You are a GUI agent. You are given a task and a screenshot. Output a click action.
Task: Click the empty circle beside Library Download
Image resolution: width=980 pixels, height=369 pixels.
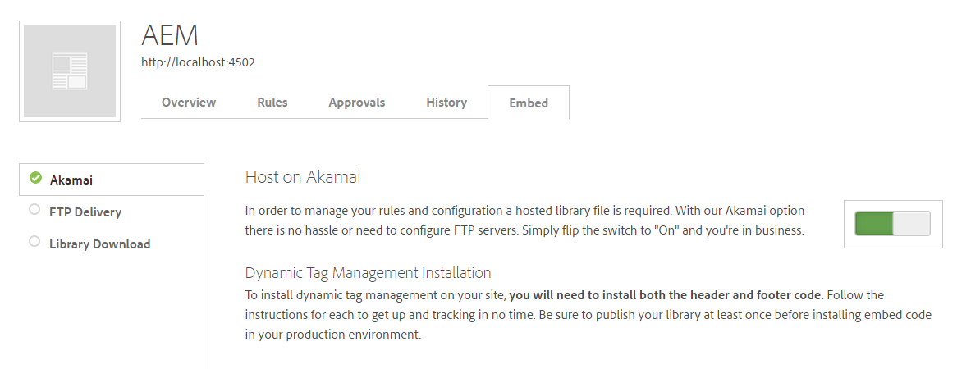point(34,242)
